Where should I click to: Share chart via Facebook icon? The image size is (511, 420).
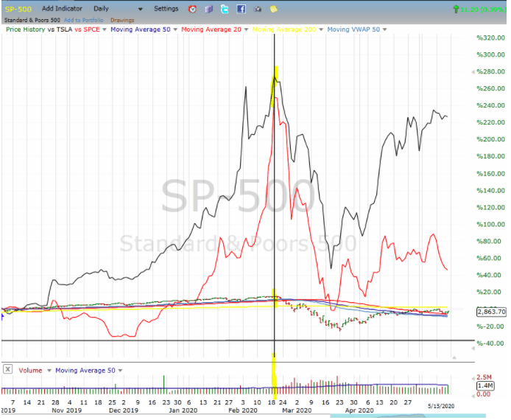point(241,9)
